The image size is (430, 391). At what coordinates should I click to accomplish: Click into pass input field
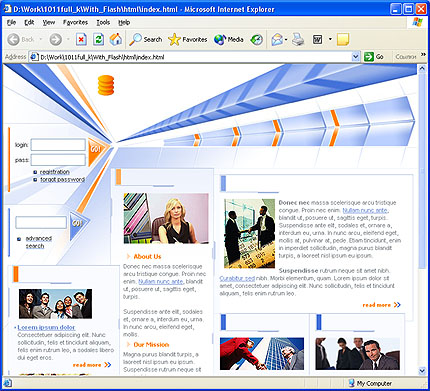[58, 160]
